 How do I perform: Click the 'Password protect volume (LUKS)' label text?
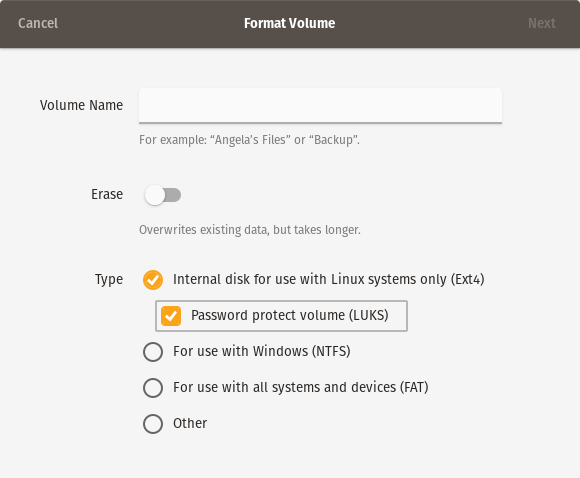click(x=290, y=316)
